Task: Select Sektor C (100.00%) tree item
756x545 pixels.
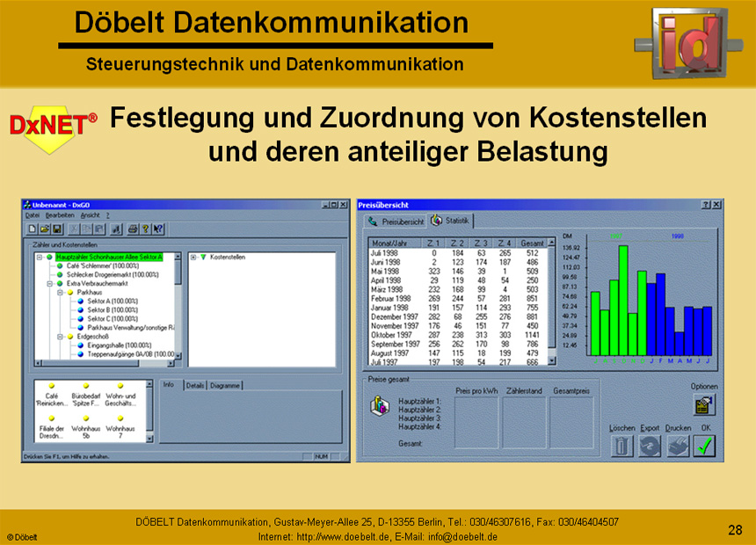Action: coord(113,319)
